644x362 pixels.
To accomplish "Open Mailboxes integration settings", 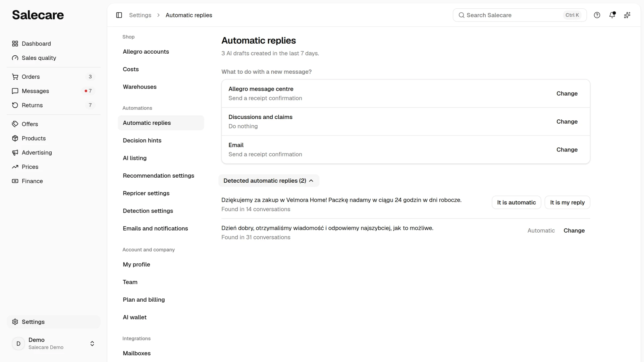I will click(161, 353).
